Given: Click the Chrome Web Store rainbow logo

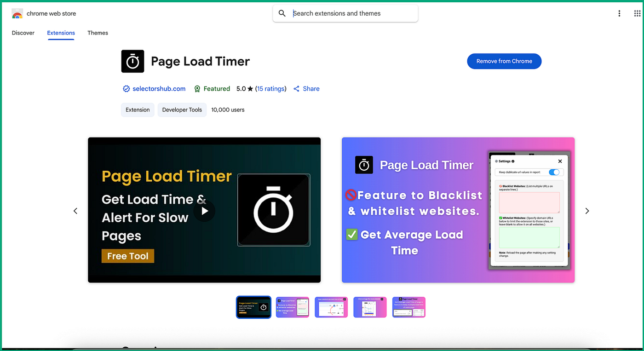Looking at the screenshot, I should [x=17, y=14].
